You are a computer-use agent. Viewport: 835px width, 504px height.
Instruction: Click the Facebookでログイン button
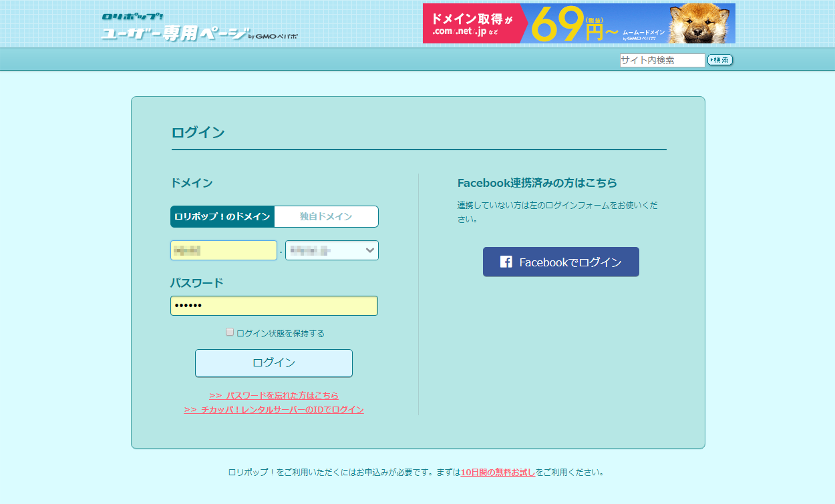[561, 262]
